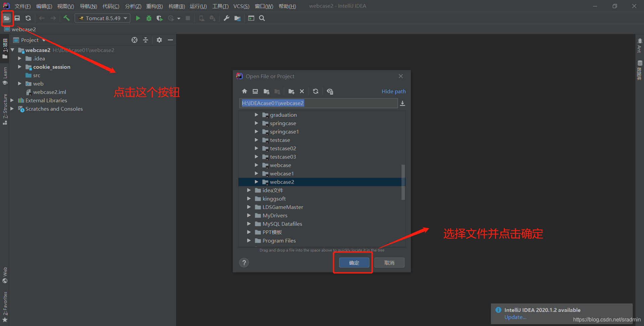Click the 取消 button
This screenshot has height=326, width=644.
tap(389, 263)
